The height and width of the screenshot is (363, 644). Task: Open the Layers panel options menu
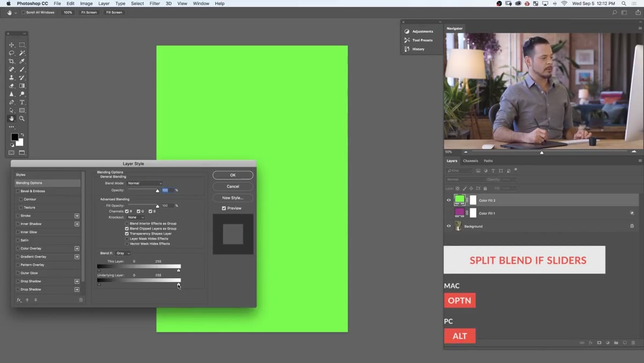640,161
